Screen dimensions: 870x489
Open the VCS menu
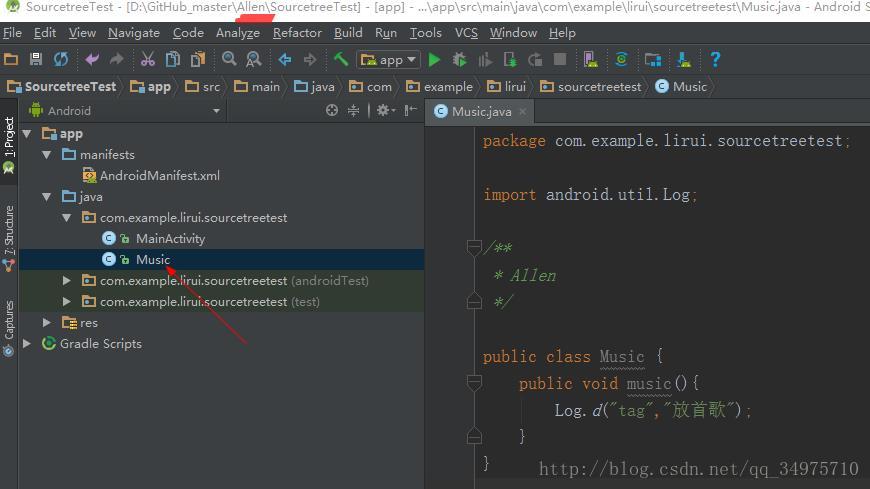(466, 33)
